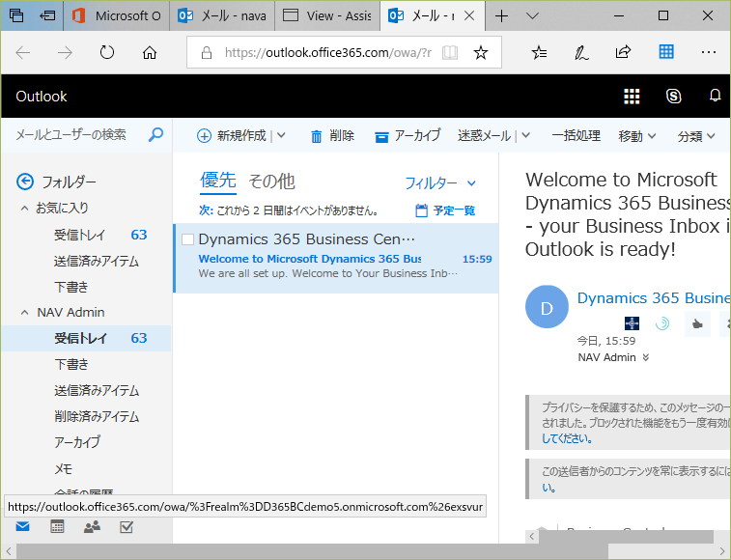Viewport: 731px width, 560px height.
Task: Click the sender avatar D circle
Action: pyautogui.click(x=547, y=307)
